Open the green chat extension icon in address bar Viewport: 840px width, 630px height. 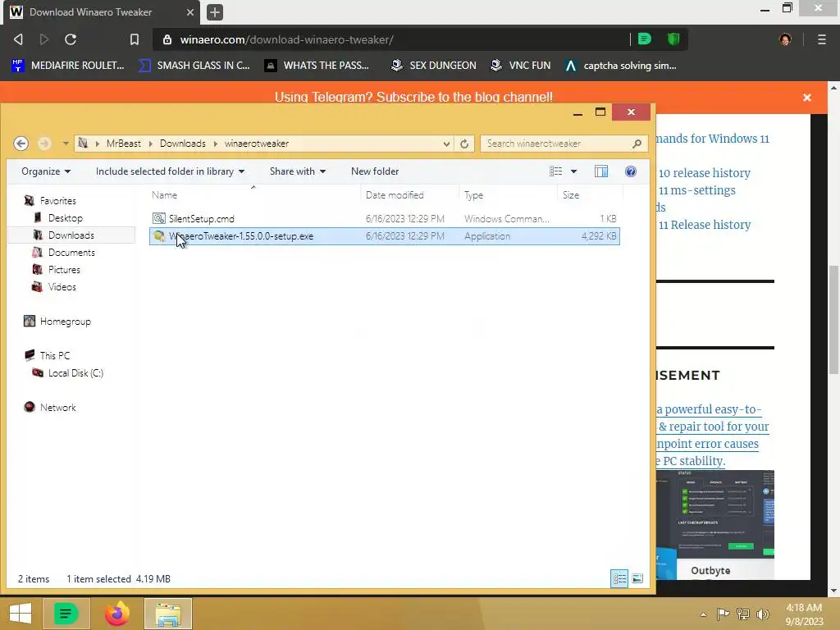coord(645,39)
